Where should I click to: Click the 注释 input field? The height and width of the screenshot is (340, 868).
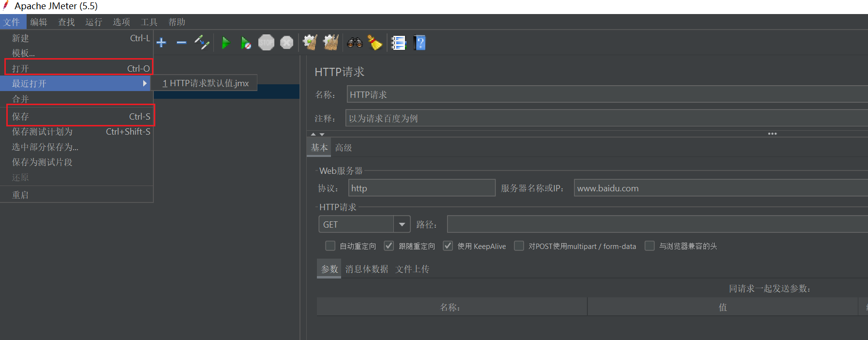point(607,118)
